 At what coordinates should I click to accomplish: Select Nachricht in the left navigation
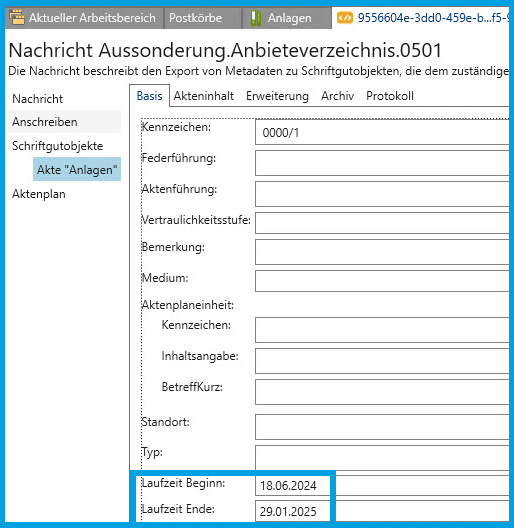pos(37,99)
